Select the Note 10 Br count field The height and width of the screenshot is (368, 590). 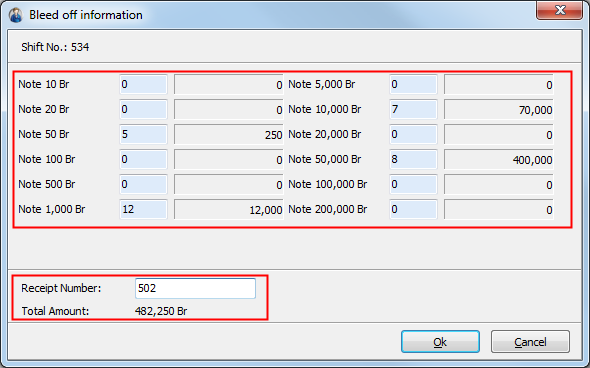[x=143, y=84]
